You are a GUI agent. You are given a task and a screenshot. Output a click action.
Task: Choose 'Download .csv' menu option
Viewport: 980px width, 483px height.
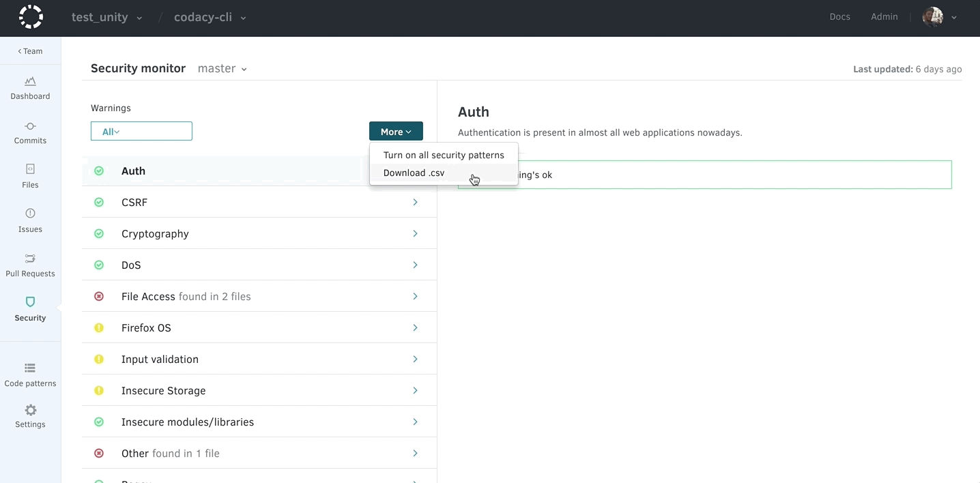pyautogui.click(x=414, y=173)
